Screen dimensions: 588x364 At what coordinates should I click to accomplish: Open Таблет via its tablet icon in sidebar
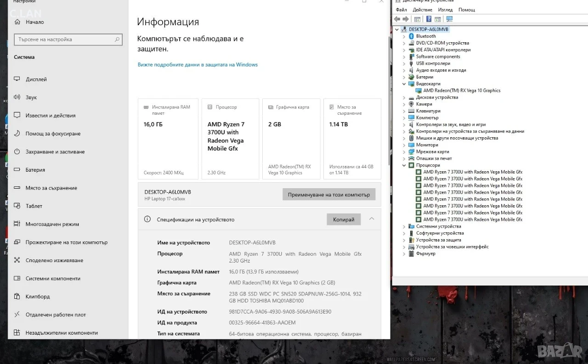point(17,206)
